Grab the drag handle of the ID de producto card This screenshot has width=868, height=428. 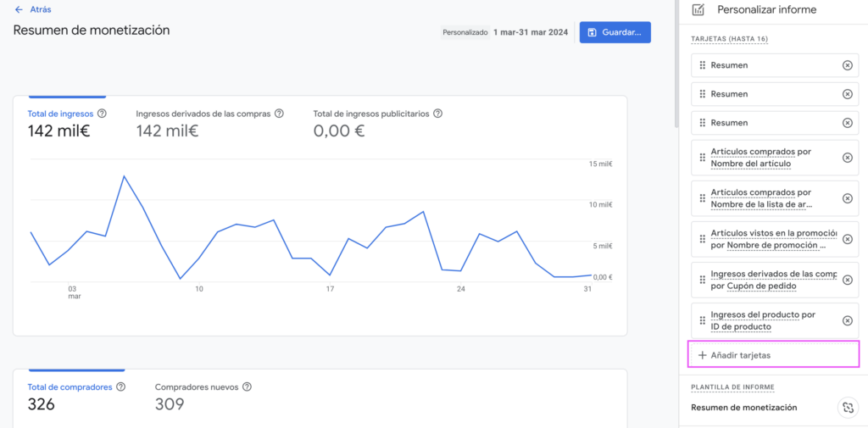702,320
